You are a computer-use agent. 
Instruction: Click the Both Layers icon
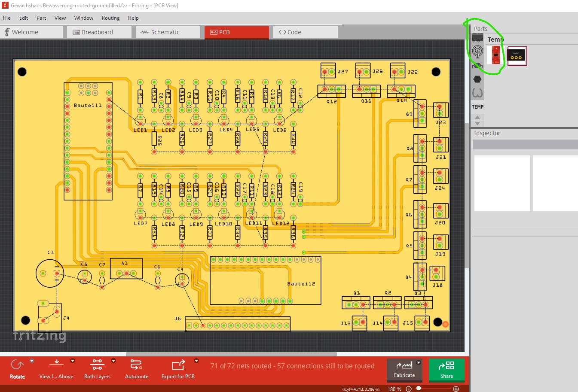point(97,365)
